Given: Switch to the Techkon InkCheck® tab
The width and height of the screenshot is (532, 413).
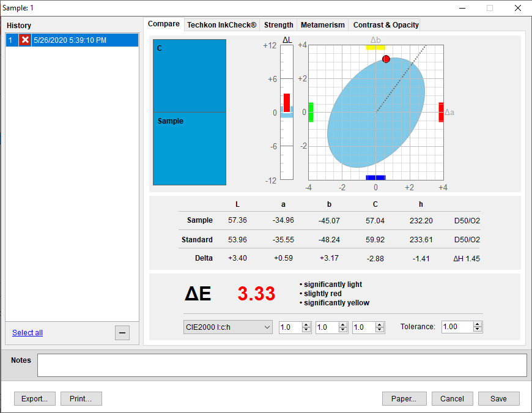Looking at the screenshot, I should click(x=221, y=25).
